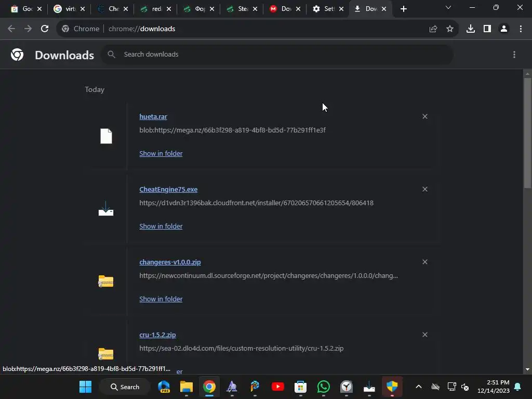Open the downloads tray in the toolbar
532x399 pixels.
click(471, 29)
